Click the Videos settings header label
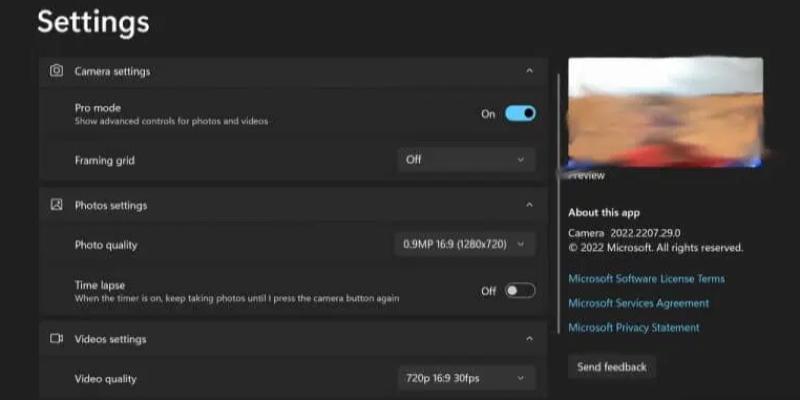The width and height of the screenshot is (800, 400). click(x=110, y=339)
